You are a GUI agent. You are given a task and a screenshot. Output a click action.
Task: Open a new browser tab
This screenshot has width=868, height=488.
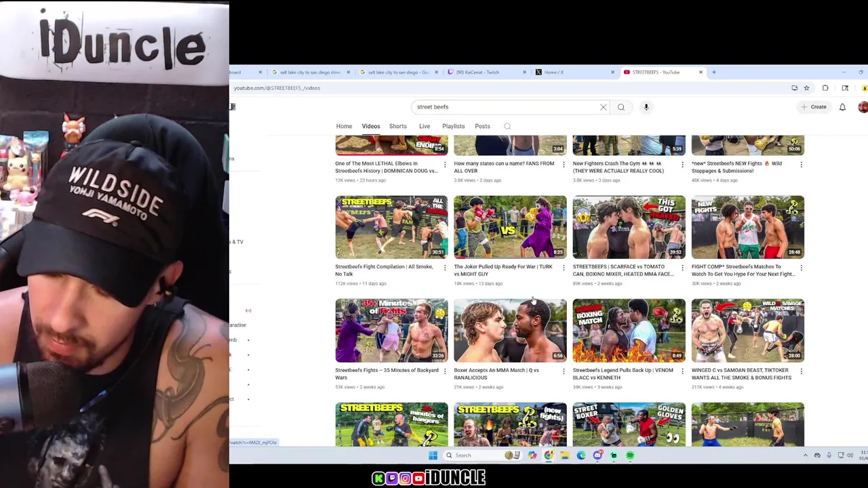click(713, 72)
